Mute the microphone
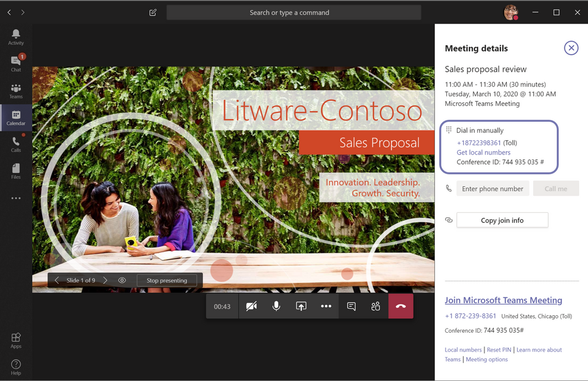This screenshot has height=381, width=588. point(276,306)
